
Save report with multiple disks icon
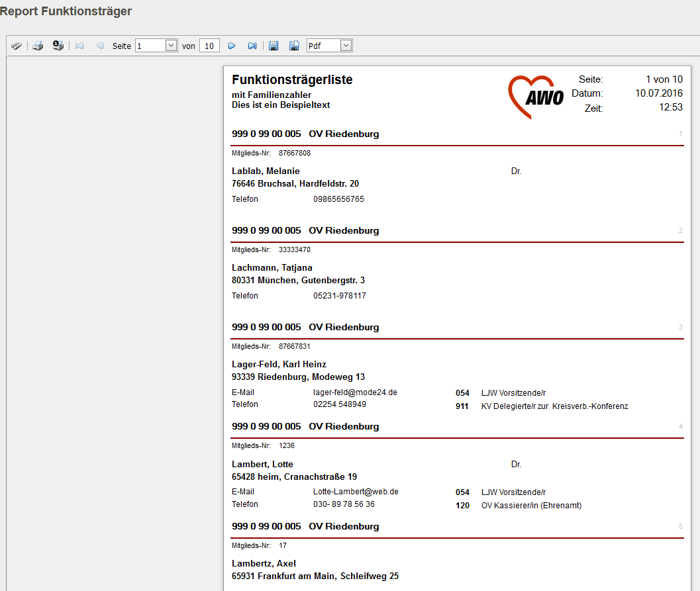294,46
